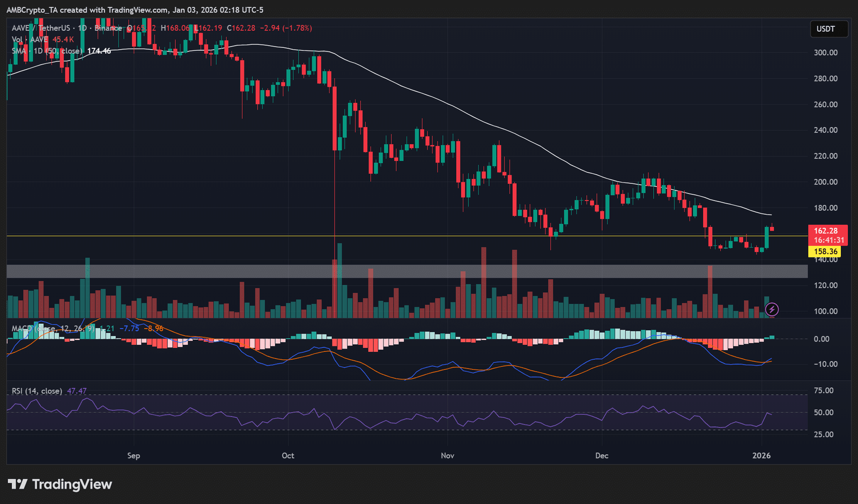Click the −2.94 (−1.78%) change value
Viewport: 858px width, 504px height.
[x=286, y=28]
